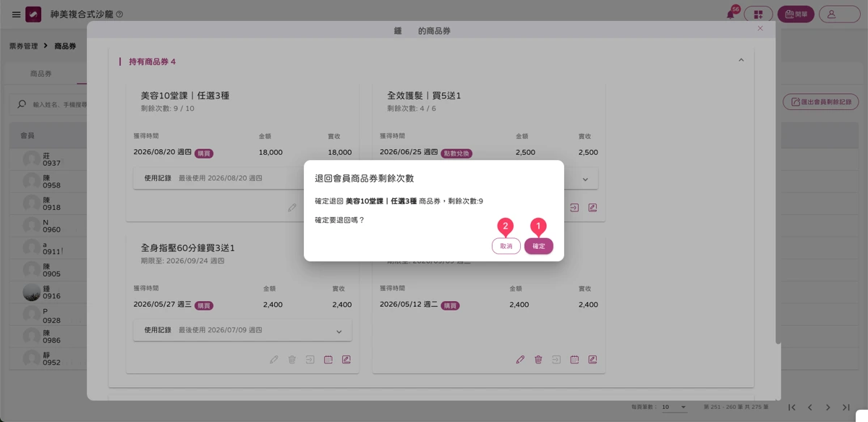
Task: Click the 美容10堂課｜任選3種 card title
Action: pyautogui.click(x=185, y=96)
